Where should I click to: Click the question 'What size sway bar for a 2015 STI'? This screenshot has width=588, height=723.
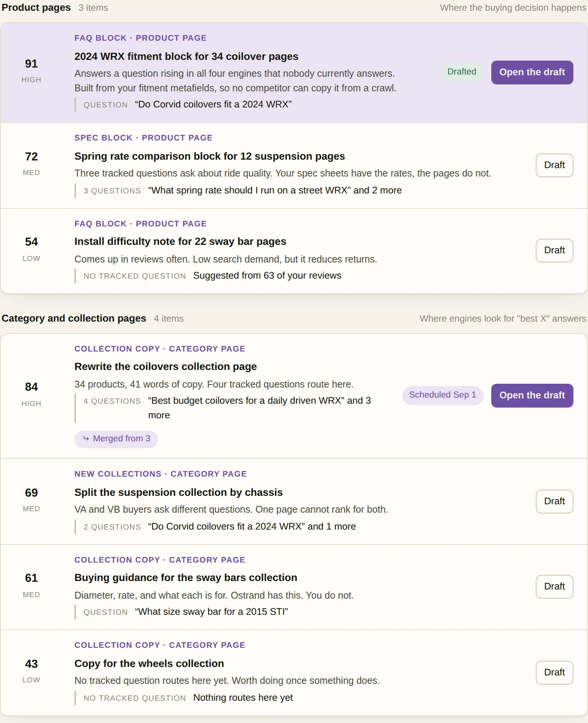point(211,612)
